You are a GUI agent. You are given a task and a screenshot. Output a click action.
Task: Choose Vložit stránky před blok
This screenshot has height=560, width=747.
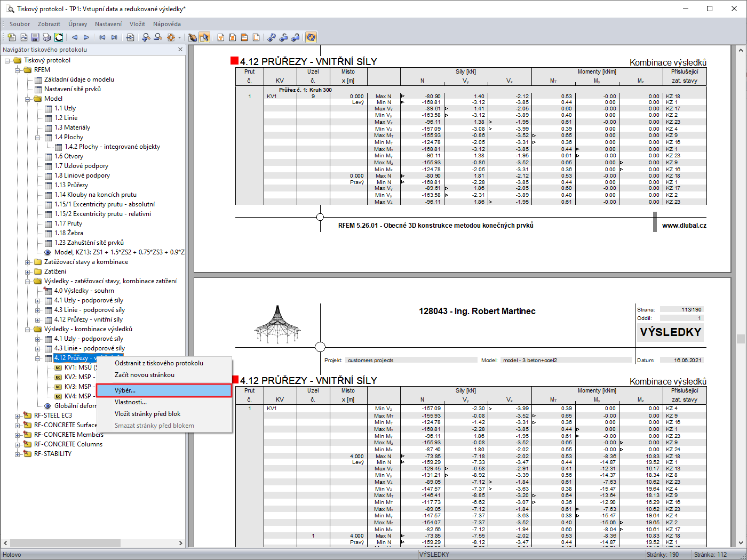164,414
